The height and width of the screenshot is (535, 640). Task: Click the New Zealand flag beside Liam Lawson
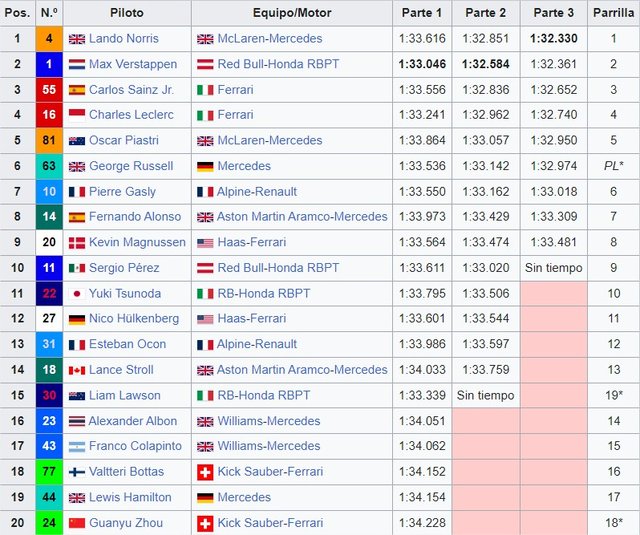[77, 396]
